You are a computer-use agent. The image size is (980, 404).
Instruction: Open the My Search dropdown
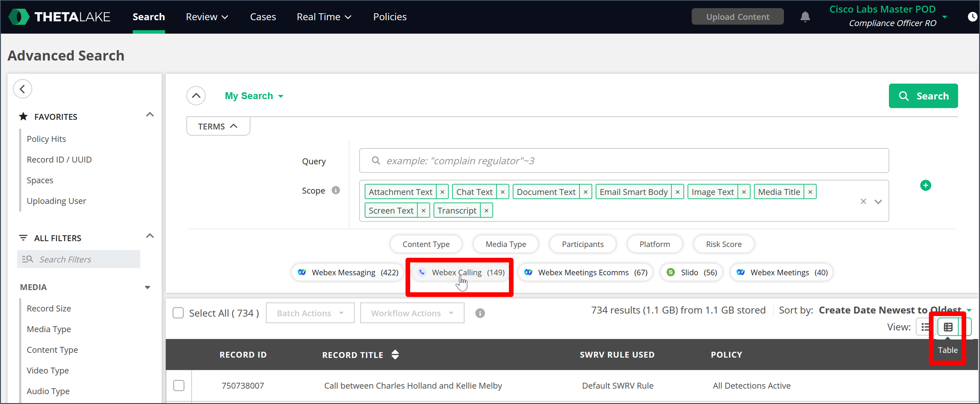click(x=254, y=96)
